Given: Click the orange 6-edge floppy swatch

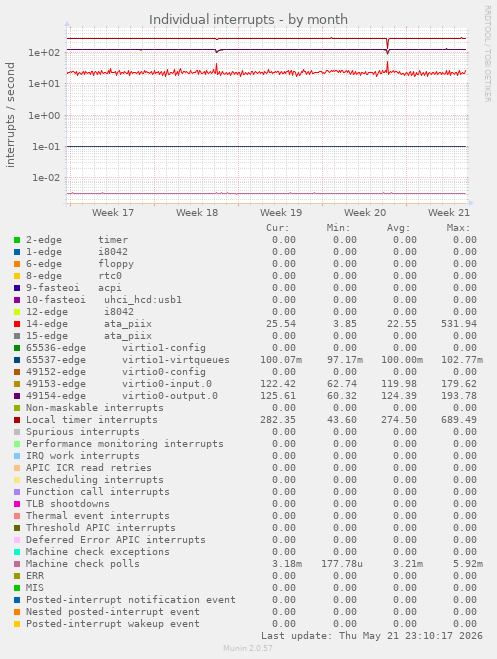Looking at the screenshot, I should pyautogui.click(x=17, y=264).
